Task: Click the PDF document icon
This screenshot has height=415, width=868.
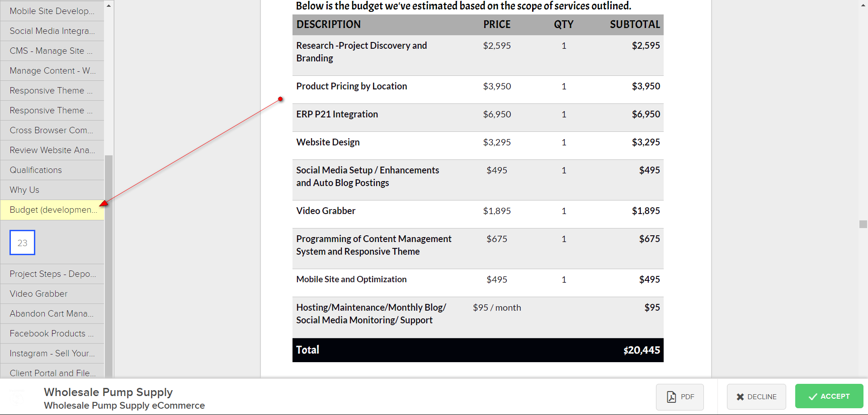Action: tap(672, 397)
